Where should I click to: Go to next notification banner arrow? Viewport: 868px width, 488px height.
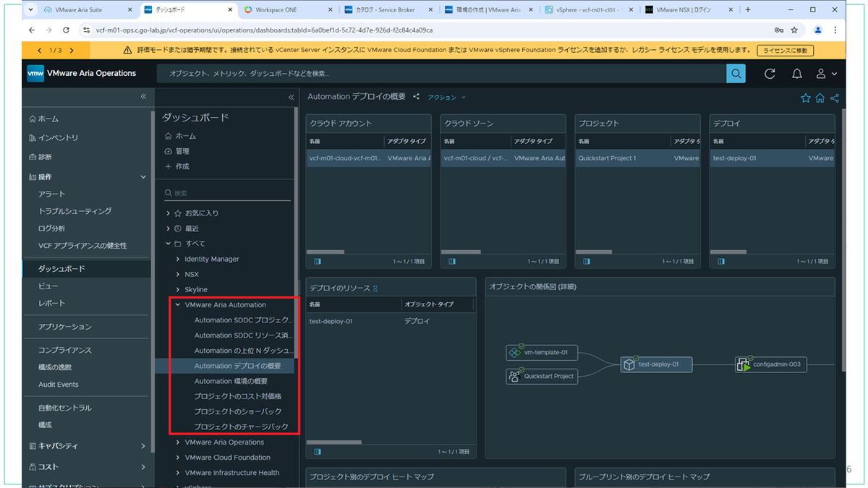(x=72, y=51)
